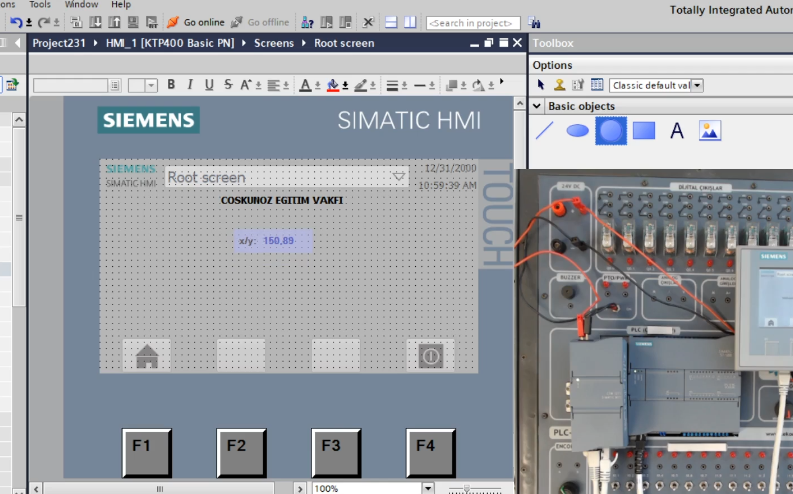Click the font name input box
The image size is (793, 494).
tap(70, 85)
